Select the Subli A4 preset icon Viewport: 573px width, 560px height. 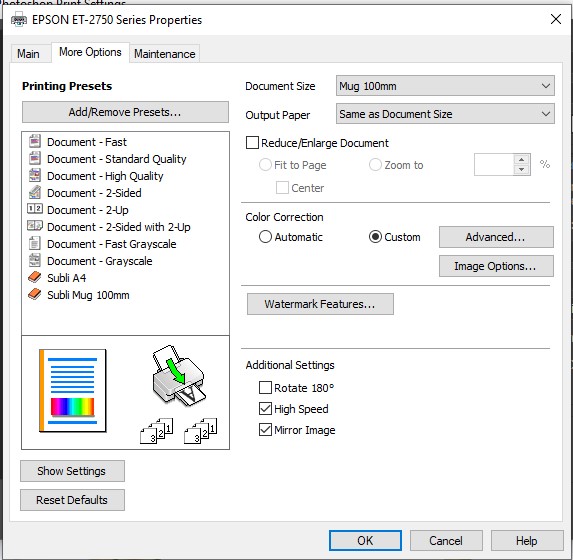click(35, 277)
